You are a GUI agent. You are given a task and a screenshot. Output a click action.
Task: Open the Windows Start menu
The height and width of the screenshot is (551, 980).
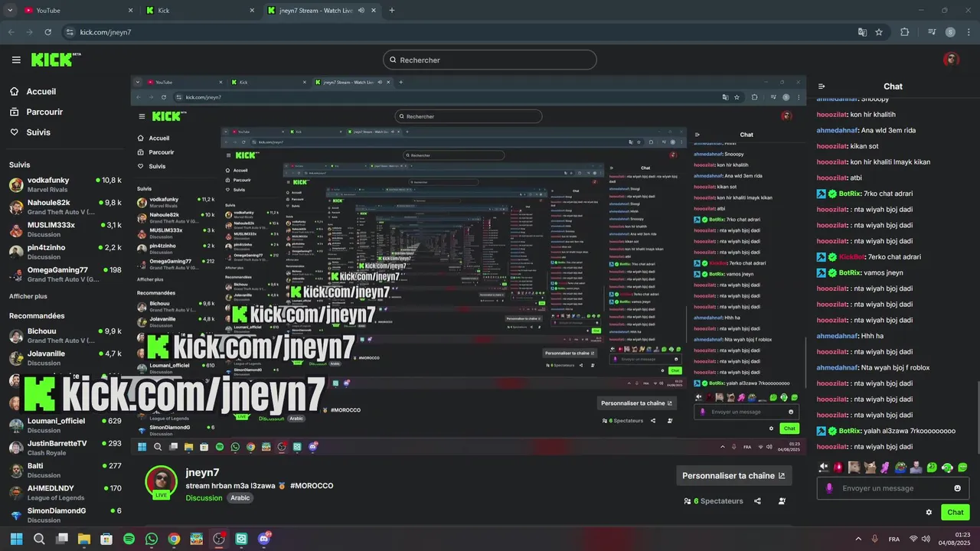(16, 539)
